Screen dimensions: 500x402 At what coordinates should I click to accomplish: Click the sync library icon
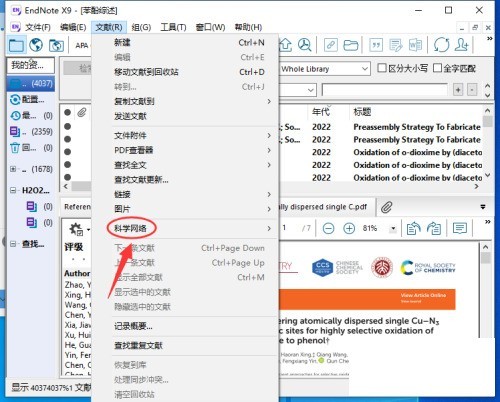[441, 45]
